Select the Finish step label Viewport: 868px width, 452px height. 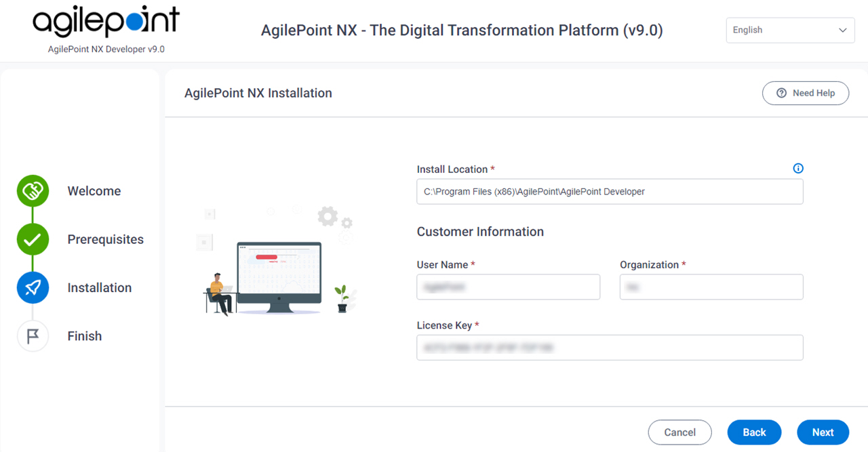pos(85,336)
